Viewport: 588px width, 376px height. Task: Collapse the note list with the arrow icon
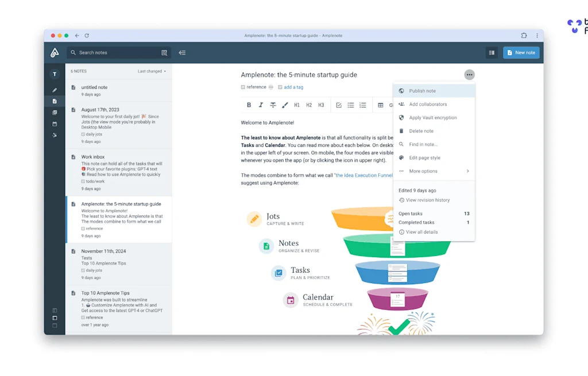(182, 52)
